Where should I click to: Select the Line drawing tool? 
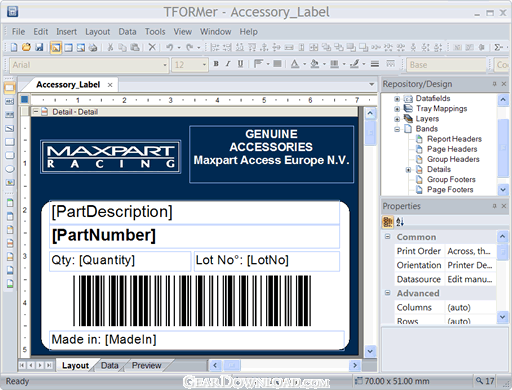(9, 129)
